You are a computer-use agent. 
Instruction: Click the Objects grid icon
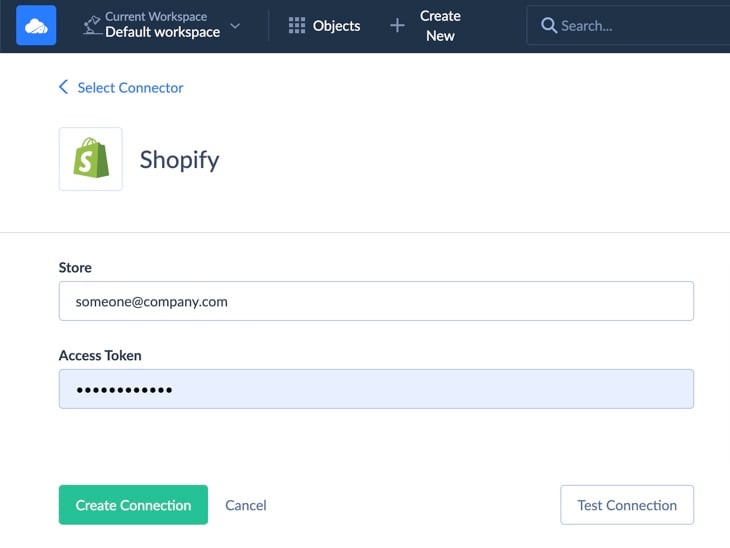(297, 26)
